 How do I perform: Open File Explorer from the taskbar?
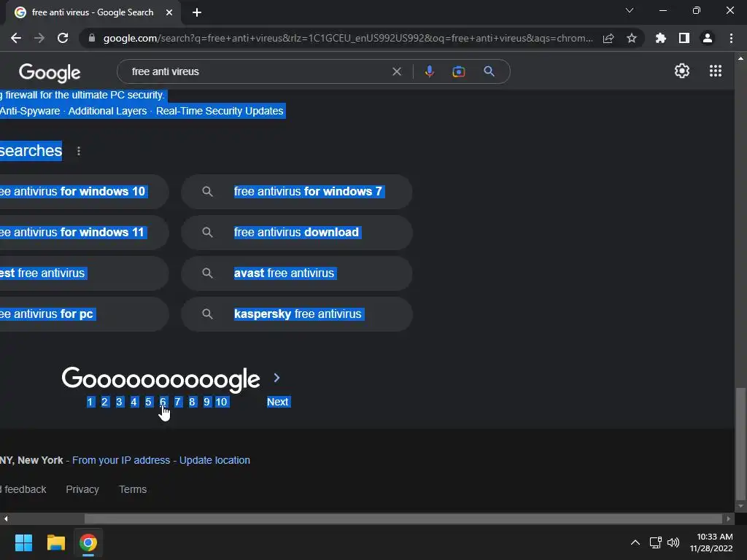(x=55, y=542)
